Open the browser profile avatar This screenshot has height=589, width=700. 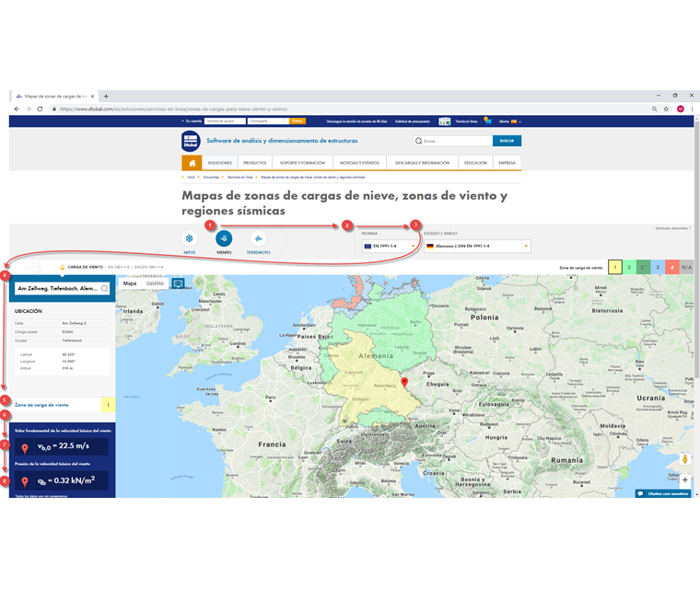tap(681, 109)
